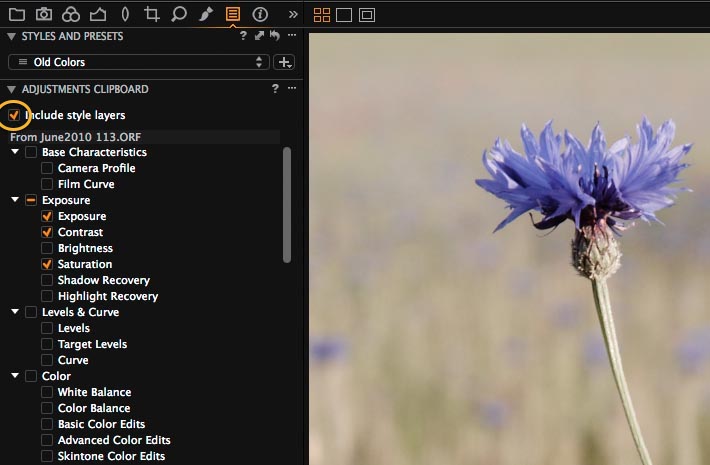This screenshot has height=465, width=710.
Task: Collapse the Adjustments Clipboard panel
Action: click(x=12, y=89)
